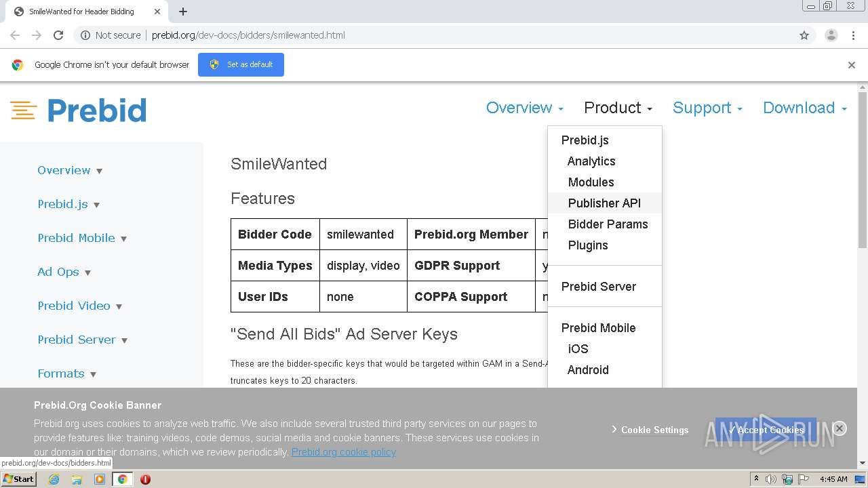Reload the page with refresh icon
Screen dimensions: 868x488
58,35
